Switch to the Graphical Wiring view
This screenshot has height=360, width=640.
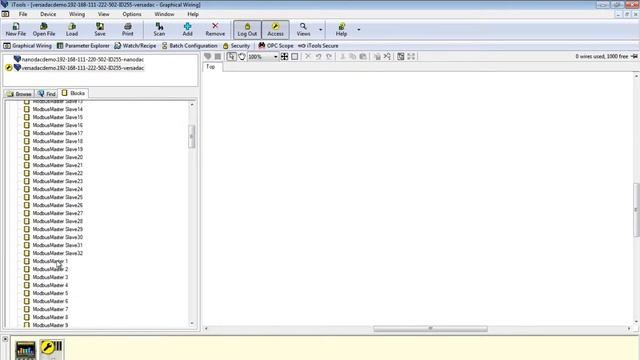(x=27, y=46)
